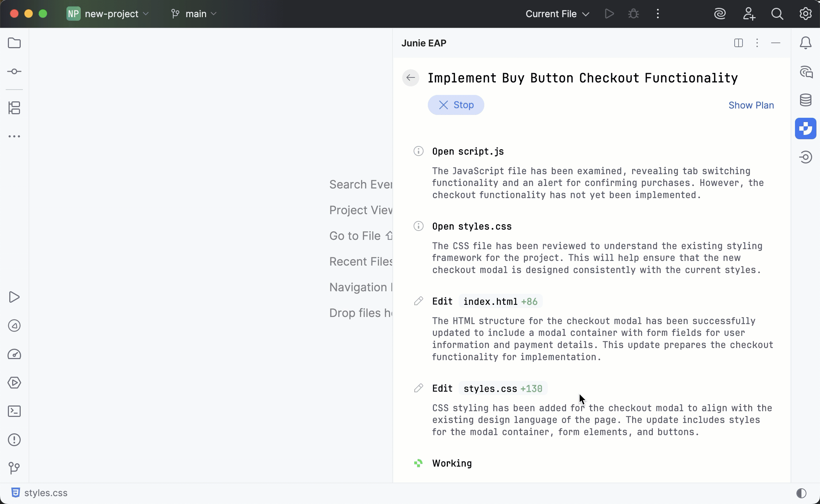Open the Commit tool window
820x504 pixels.
tap(14, 71)
